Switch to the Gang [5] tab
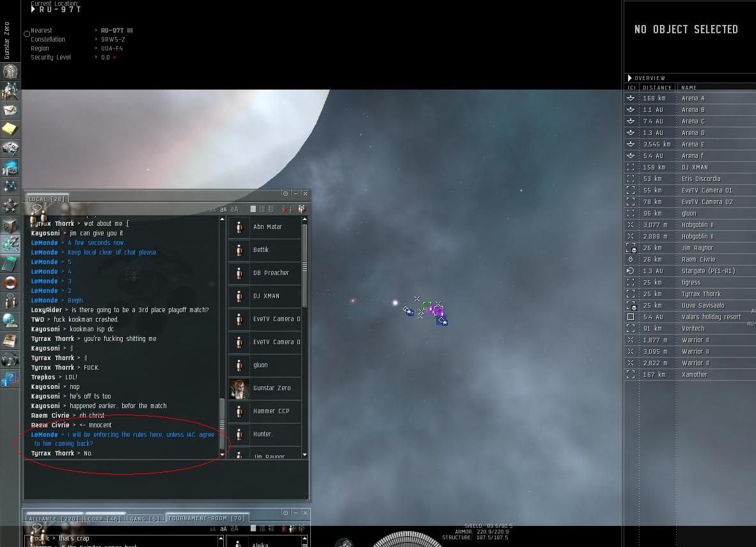This screenshot has height=547, width=756. [145, 519]
